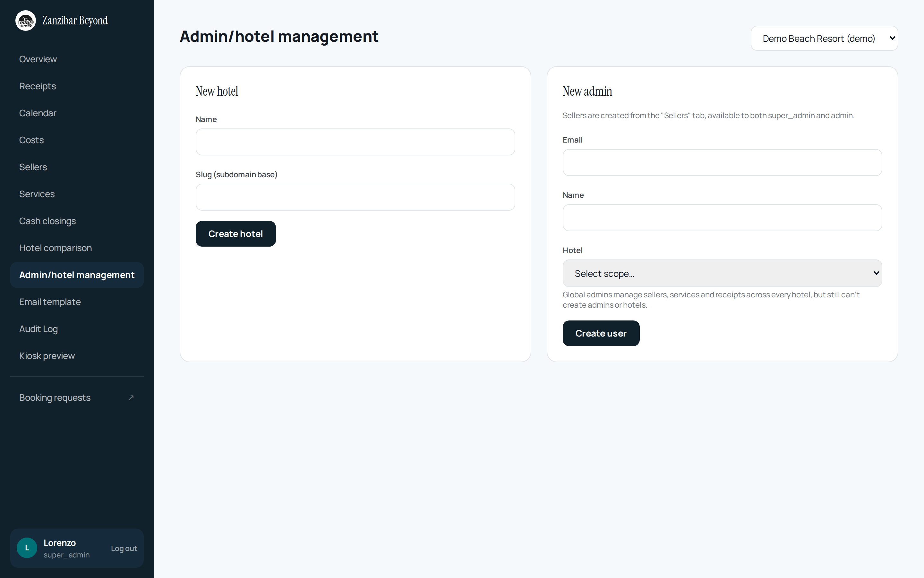Click the Admin/hotel management page title
The height and width of the screenshot is (578, 924).
(279, 36)
